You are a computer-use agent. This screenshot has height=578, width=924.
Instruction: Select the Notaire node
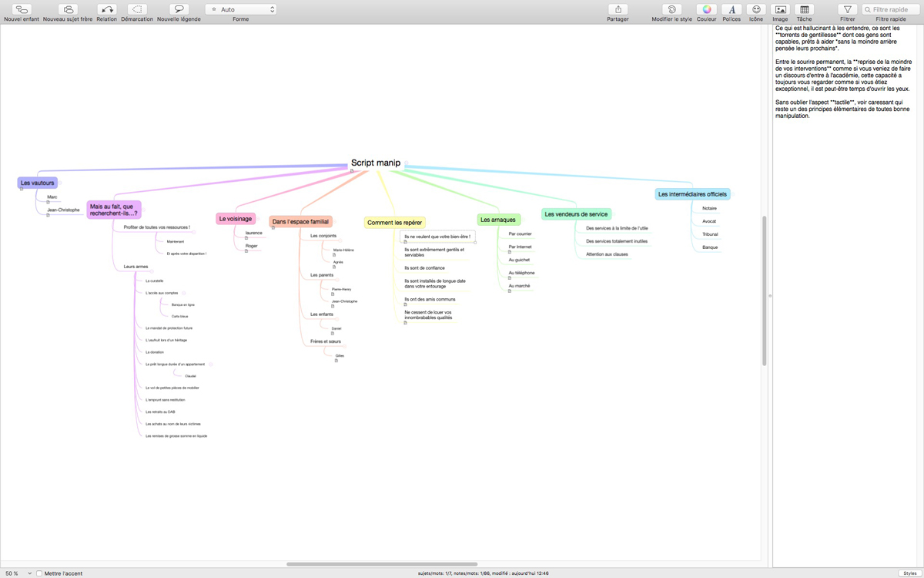[x=710, y=208]
